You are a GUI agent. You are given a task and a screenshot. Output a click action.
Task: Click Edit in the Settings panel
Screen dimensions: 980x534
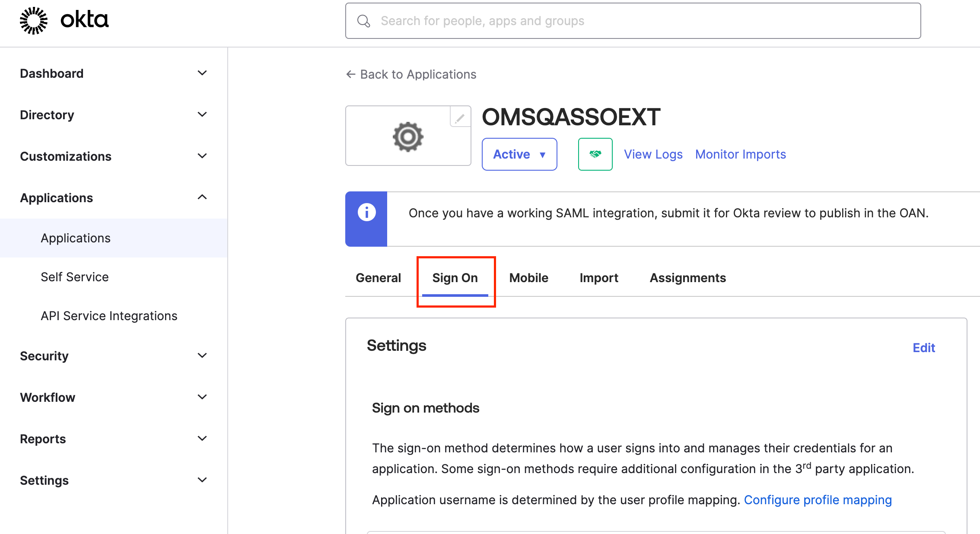923,348
